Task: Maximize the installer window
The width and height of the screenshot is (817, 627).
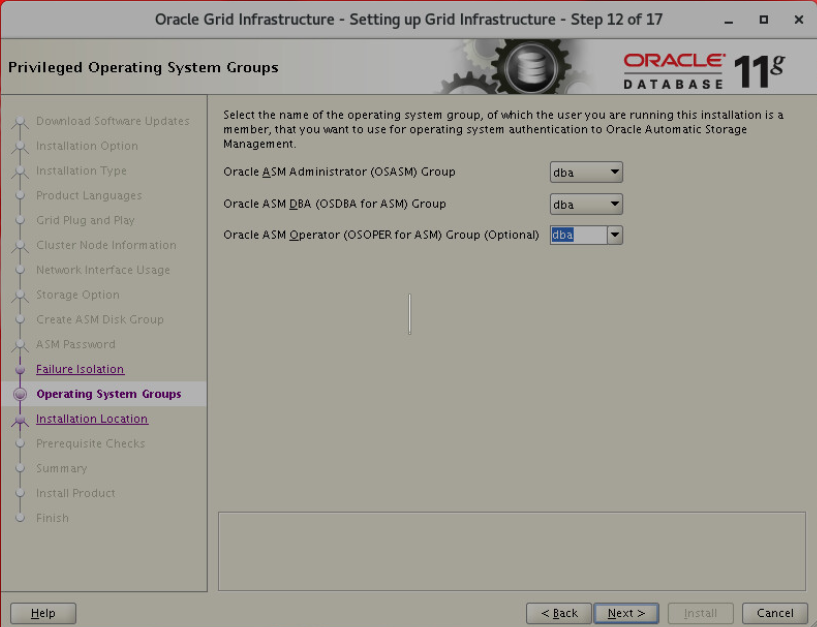Action: [x=764, y=20]
